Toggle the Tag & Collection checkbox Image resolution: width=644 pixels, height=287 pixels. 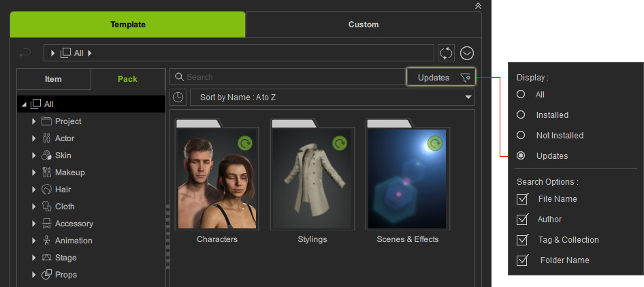pyautogui.click(x=523, y=240)
